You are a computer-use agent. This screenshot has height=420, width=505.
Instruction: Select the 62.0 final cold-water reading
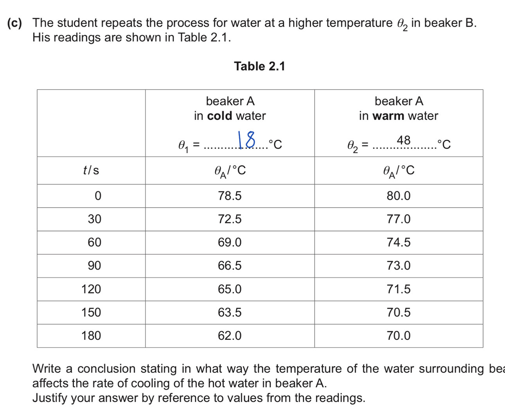230,336
